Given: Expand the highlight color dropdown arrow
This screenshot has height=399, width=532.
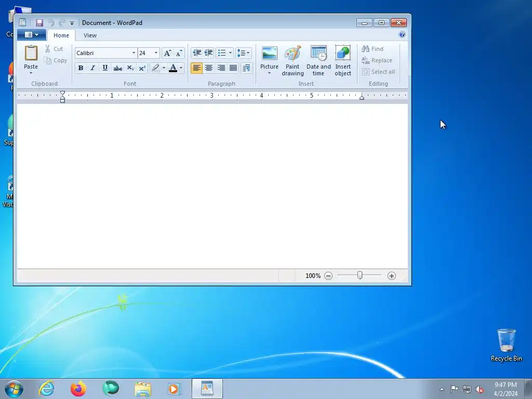Looking at the screenshot, I should point(164,68).
